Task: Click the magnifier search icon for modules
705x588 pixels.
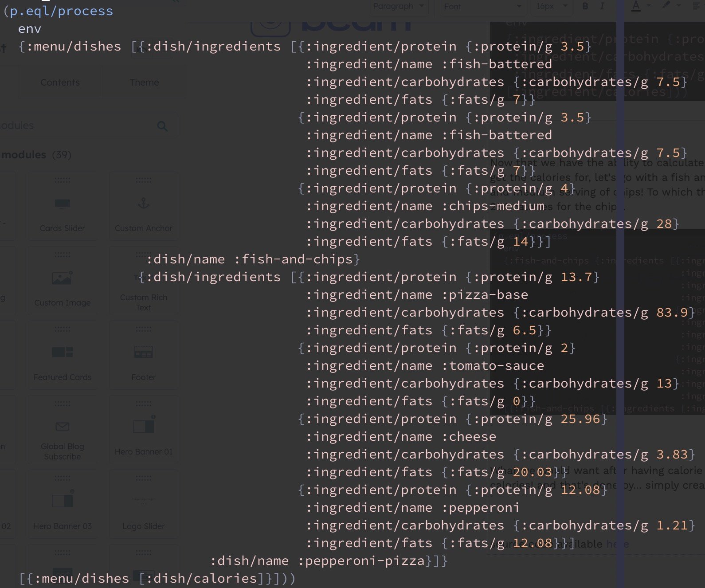Action: click(162, 126)
